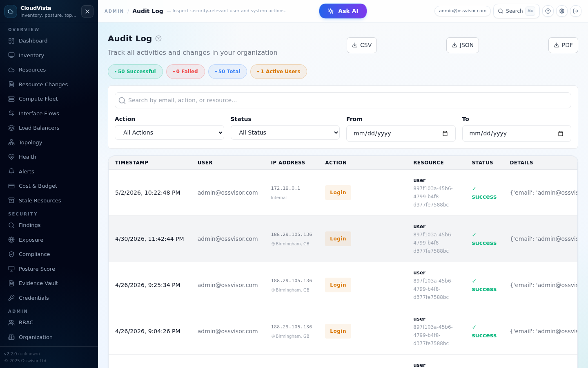This screenshot has width=588, height=368.
Task: Open the From date calendar picker
Action: tap(445, 134)
